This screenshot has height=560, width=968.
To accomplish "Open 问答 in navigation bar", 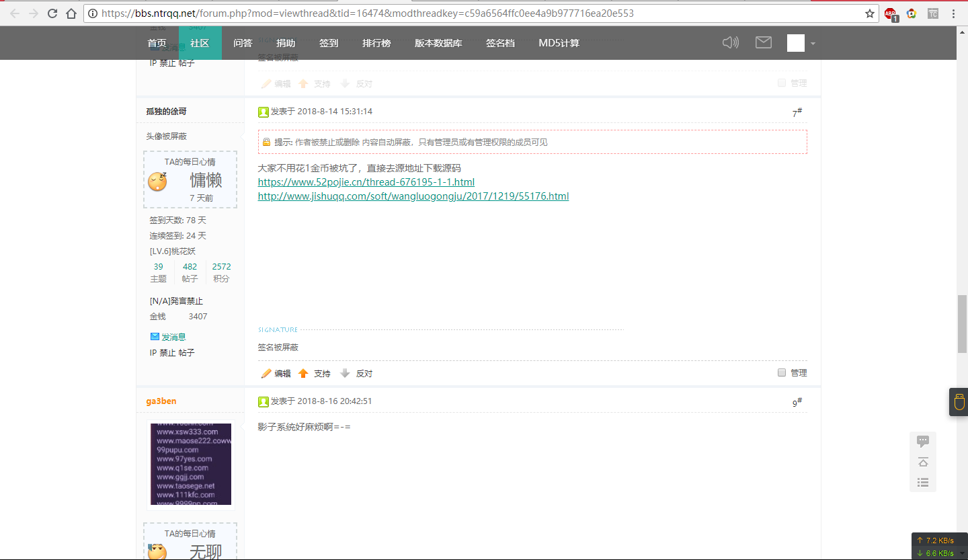I will (243, 43).
